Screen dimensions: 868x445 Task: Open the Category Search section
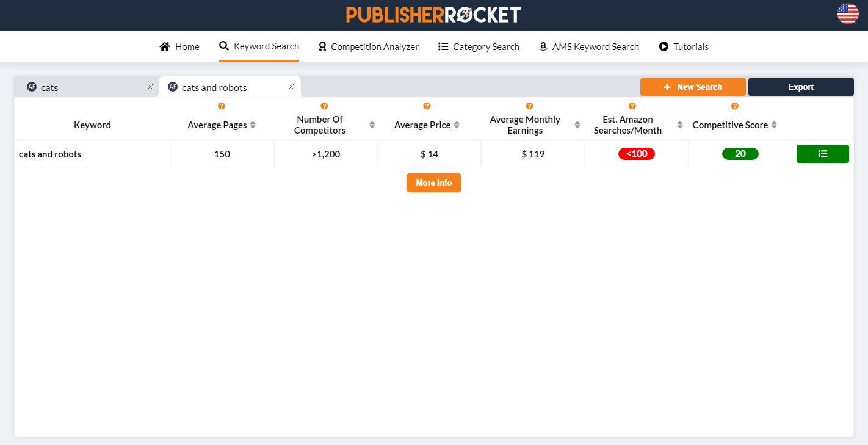coord(479,46)
